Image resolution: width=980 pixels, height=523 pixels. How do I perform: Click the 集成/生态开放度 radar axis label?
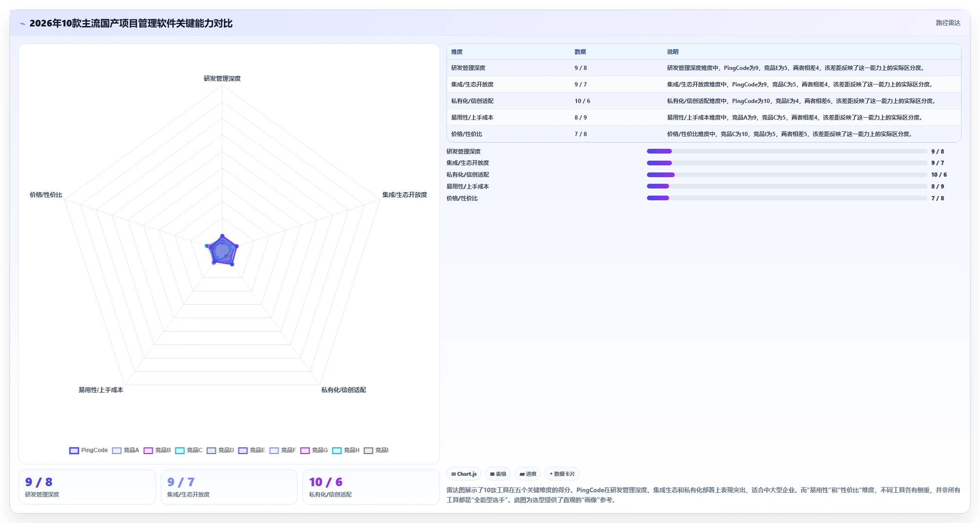coord(404,195)
